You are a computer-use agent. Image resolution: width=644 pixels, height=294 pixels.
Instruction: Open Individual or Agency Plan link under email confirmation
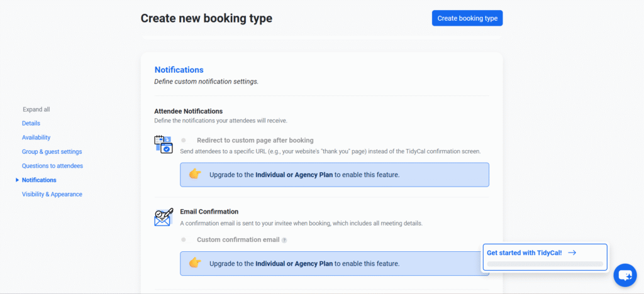294,263
